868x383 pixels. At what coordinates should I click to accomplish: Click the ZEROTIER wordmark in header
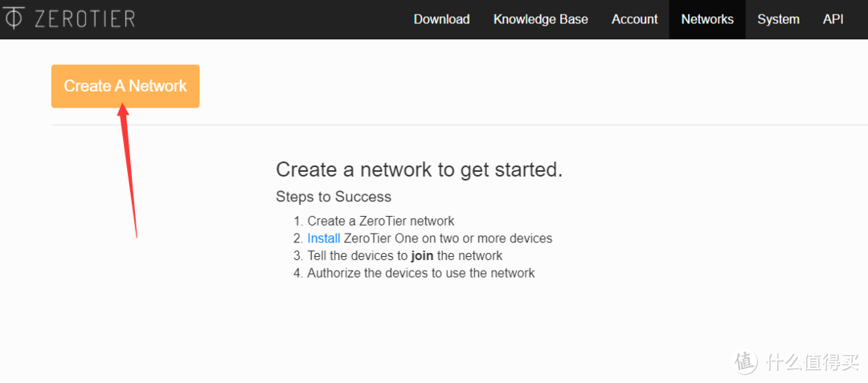point(84,19)
